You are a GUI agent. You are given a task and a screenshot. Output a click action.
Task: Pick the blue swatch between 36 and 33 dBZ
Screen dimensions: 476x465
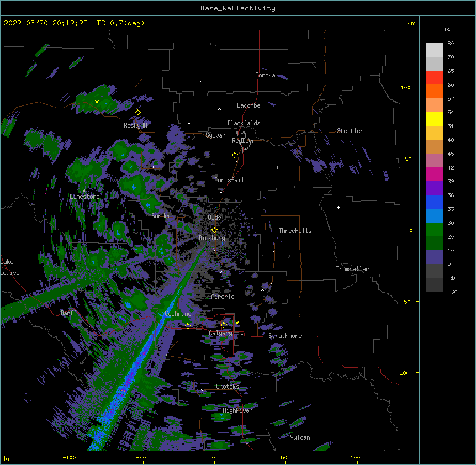coord(434,202)
